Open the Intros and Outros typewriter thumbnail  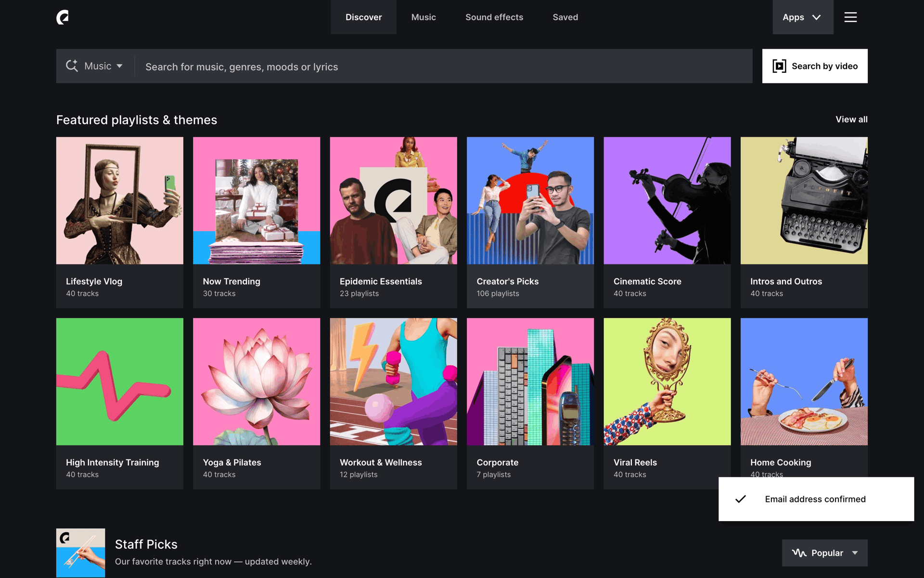(804, 200)
